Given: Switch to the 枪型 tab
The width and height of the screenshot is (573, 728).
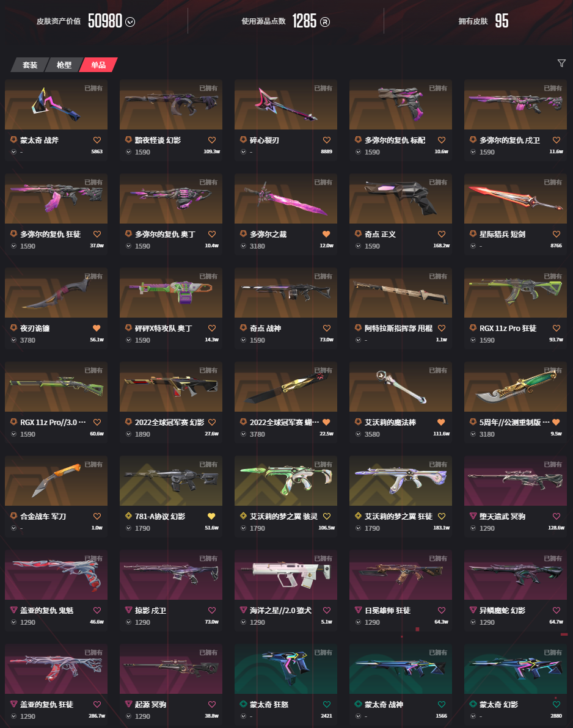Looking at the screenshot, I should click(x=64, y=65).
